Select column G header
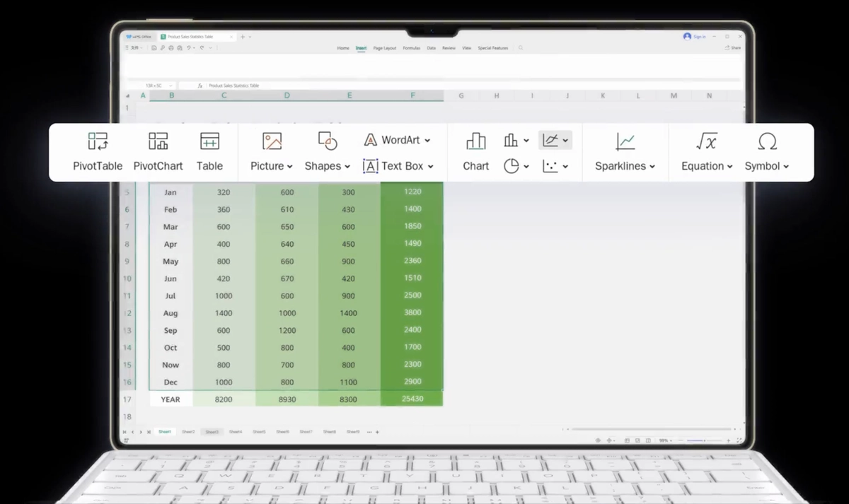 tap(461, 95)
